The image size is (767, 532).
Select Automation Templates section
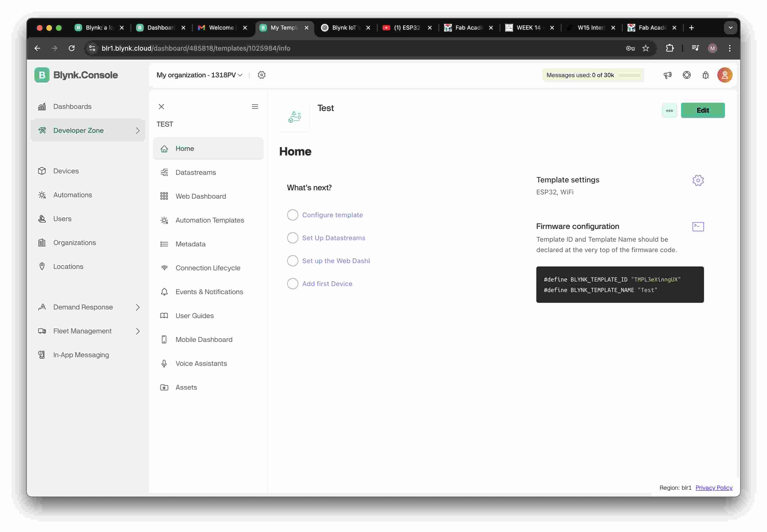click(208, 220)
